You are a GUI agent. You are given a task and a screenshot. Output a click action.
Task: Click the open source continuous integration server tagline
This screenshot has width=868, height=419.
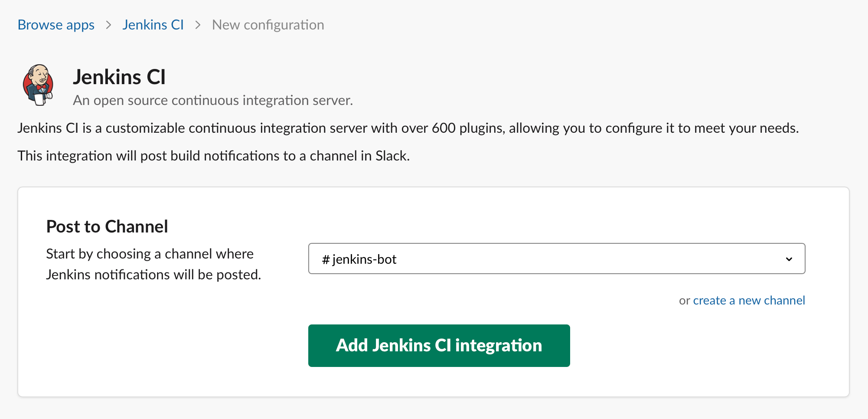pos(213,100)
